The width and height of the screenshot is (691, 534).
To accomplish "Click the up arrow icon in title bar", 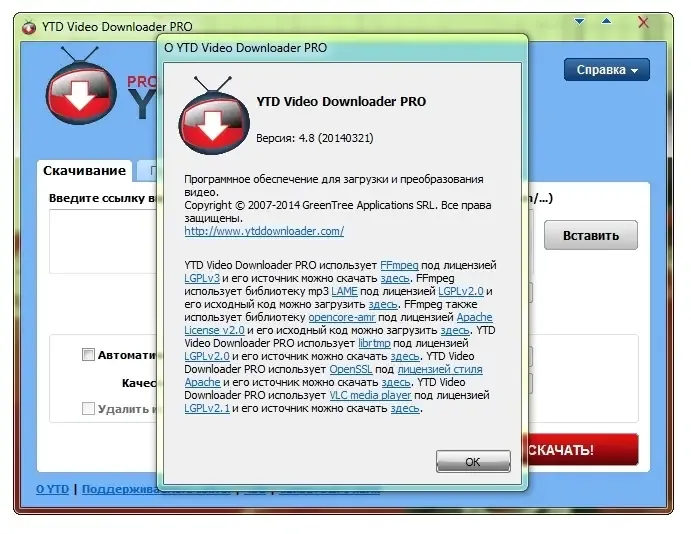I will click(606, 21).
